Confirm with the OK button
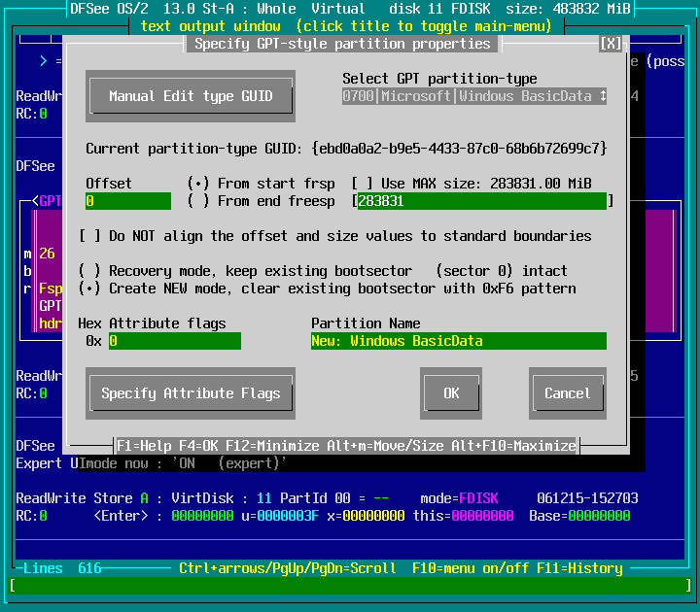 pos(451,393)
